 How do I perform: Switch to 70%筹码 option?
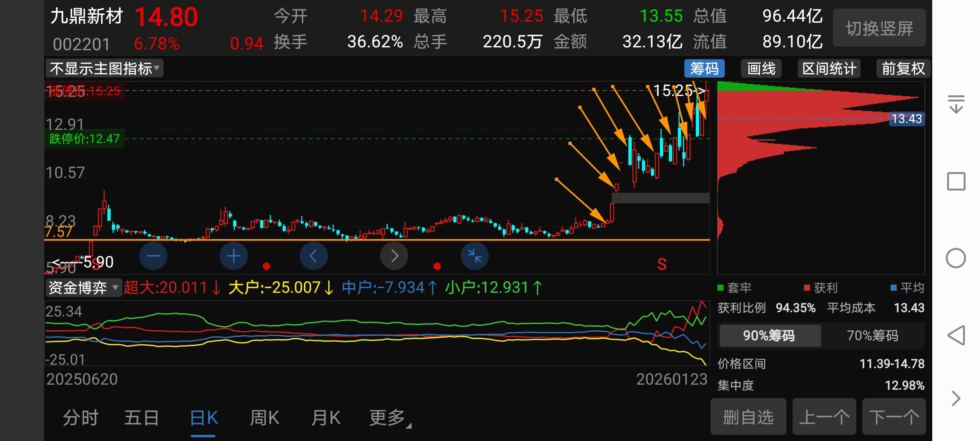873,336
